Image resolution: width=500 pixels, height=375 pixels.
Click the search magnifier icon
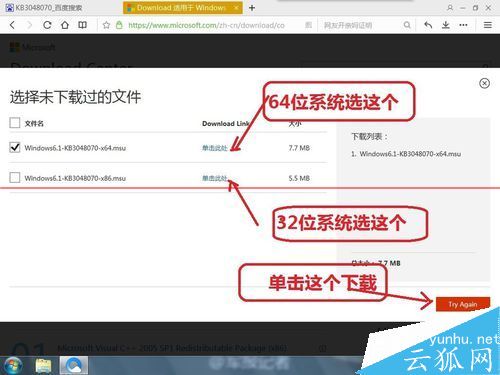pyautogui.click(x=407, y=25)
